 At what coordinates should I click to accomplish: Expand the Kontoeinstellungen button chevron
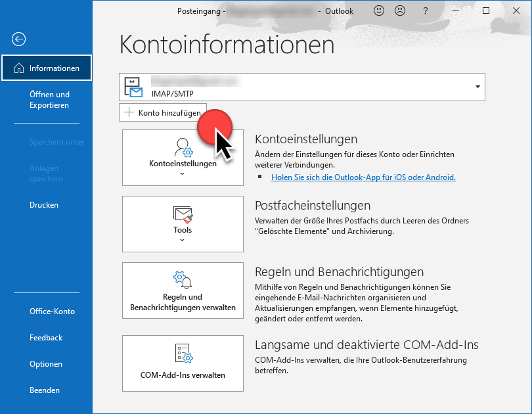point(182,173)
